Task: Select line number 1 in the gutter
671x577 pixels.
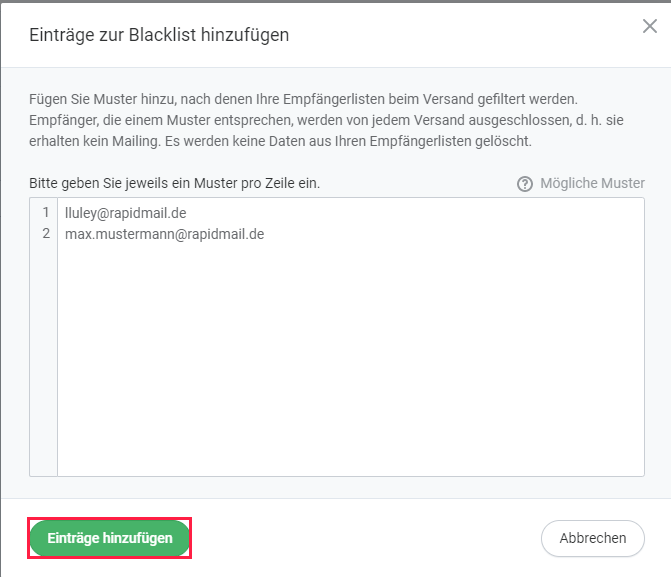Action: click(x=46, y=212)
